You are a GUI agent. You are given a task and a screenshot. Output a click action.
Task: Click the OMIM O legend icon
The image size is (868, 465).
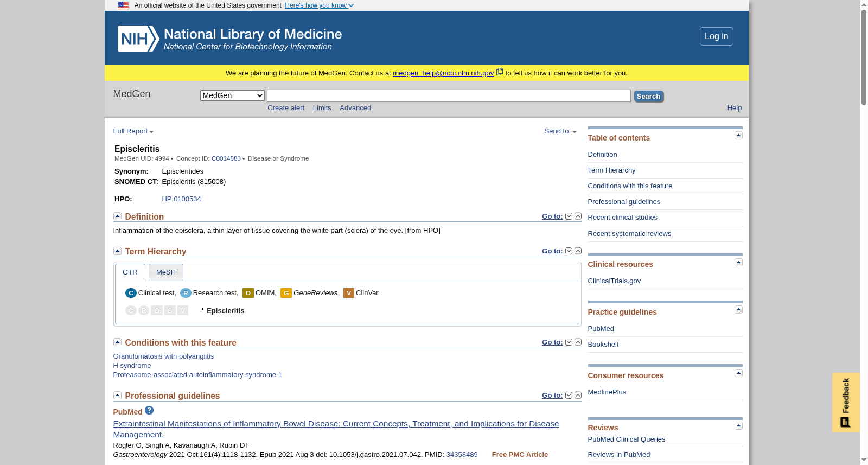(248, 293)
